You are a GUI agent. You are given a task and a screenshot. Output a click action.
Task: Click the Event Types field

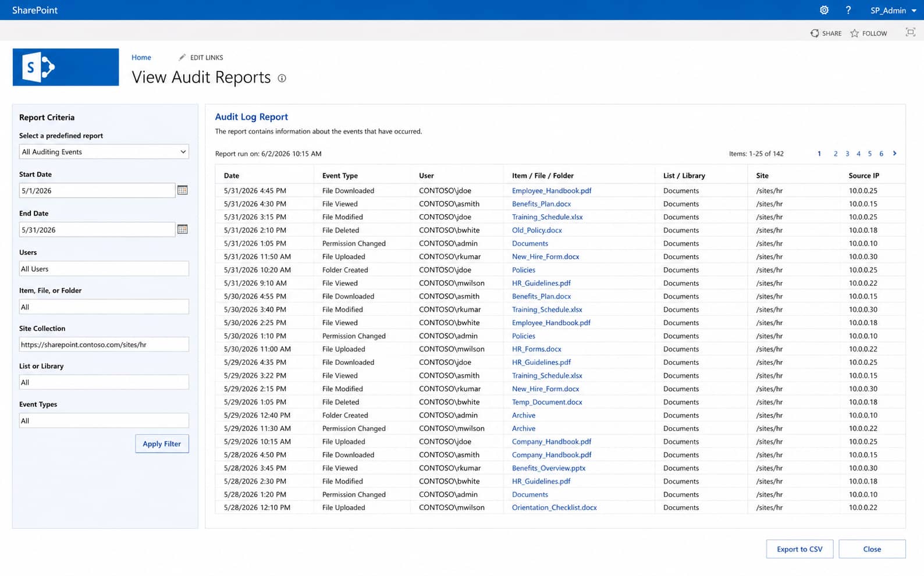coord(104,421)
